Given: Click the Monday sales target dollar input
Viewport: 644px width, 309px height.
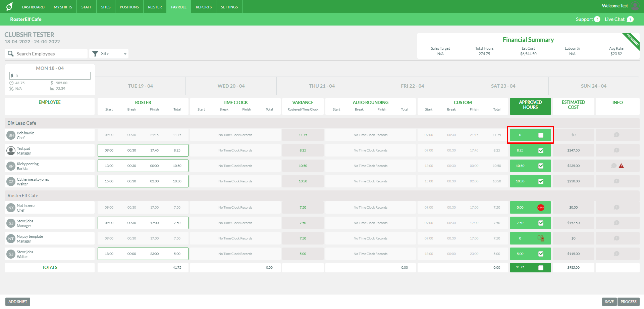Looking at the screenshot, I should [x=50, y=76].
